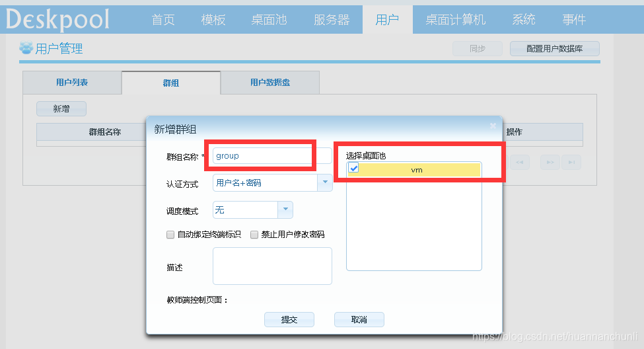
Task: Submit the form with 提交
Action: coord(289,319)
